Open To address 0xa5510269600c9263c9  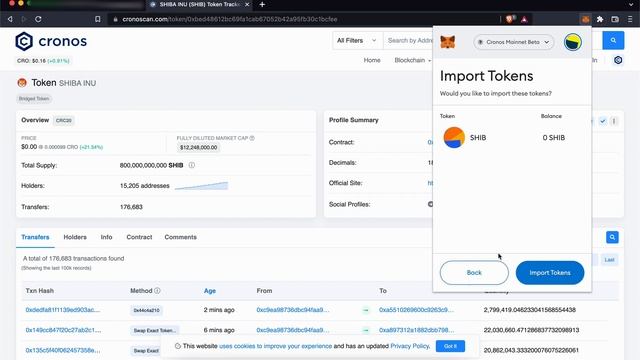tap(416, 310)
